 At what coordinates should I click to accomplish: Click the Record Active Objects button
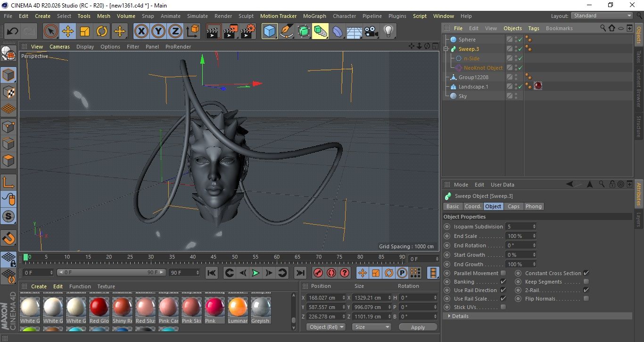coord(318,272)
